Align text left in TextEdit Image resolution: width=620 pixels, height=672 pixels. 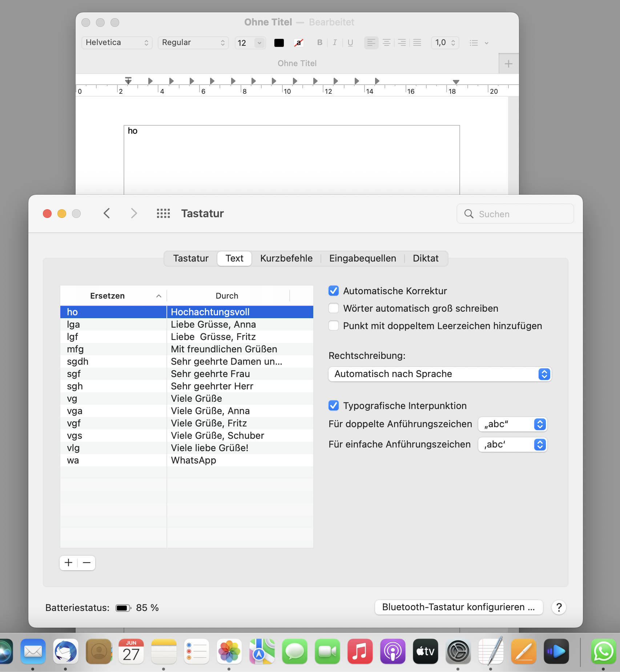pyautogui.click(x=371, y=43)
